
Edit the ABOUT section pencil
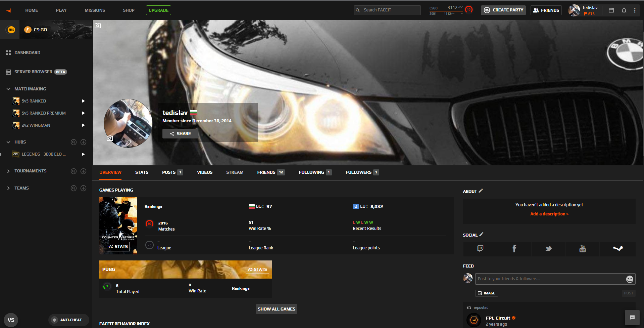pos(481,191)
